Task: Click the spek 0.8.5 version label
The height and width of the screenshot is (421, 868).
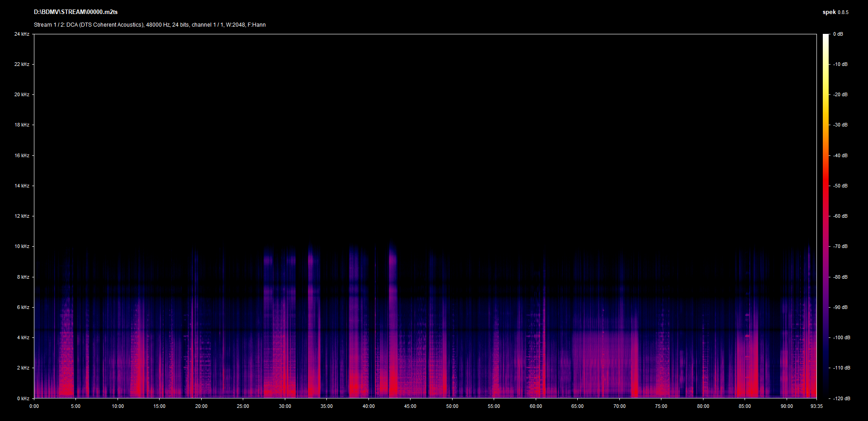Action: 835,12
